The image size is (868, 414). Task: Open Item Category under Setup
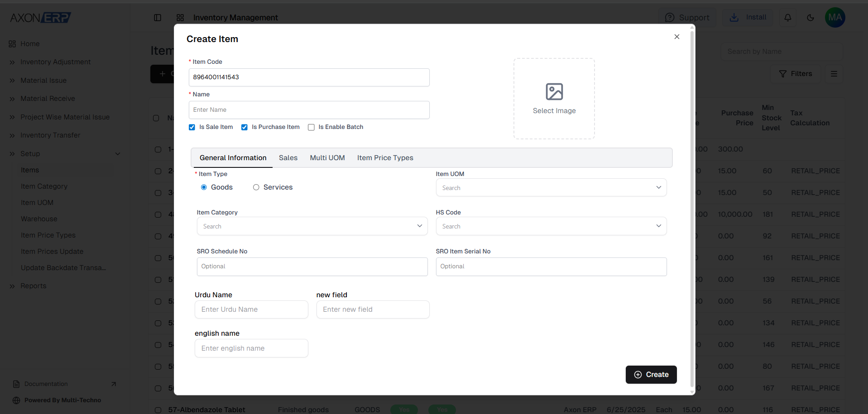(x=44, y=186)
